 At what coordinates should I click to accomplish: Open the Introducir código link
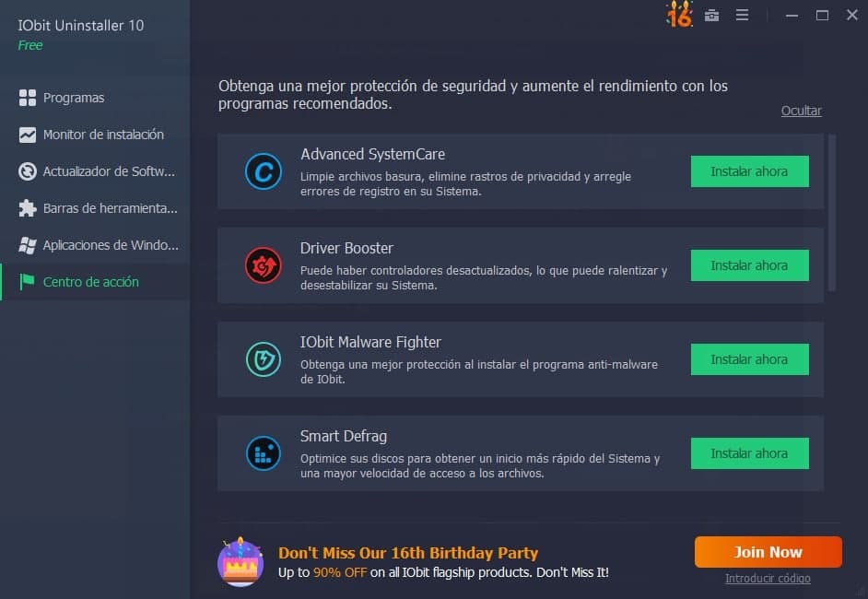pos(768,579)
